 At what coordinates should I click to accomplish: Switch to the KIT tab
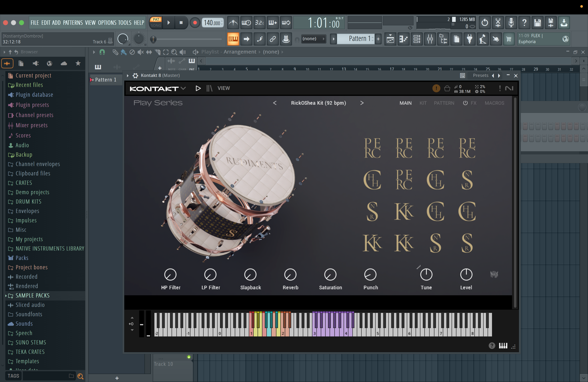[423, 103]
